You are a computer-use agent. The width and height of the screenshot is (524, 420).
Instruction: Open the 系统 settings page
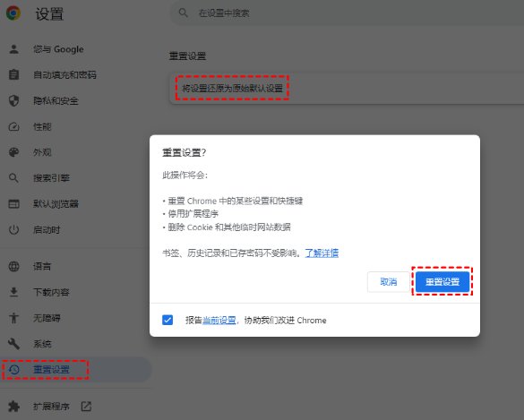point(42,344)
